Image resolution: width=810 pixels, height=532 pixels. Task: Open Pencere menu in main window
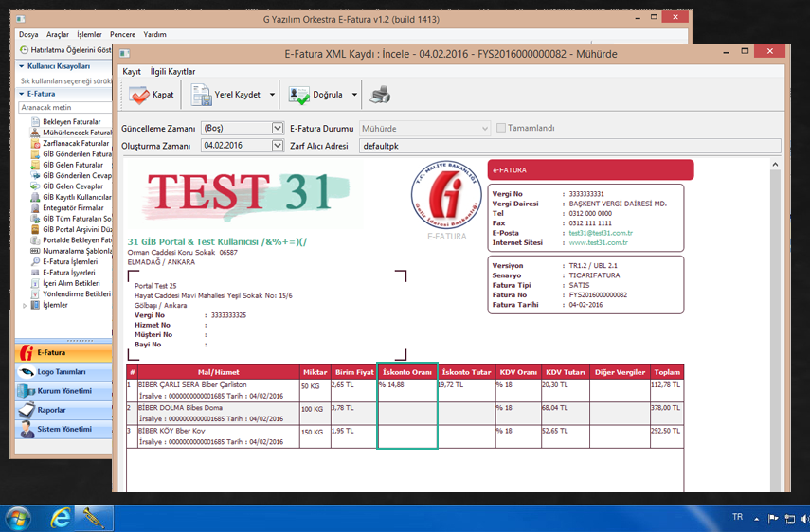click(122, 35)
